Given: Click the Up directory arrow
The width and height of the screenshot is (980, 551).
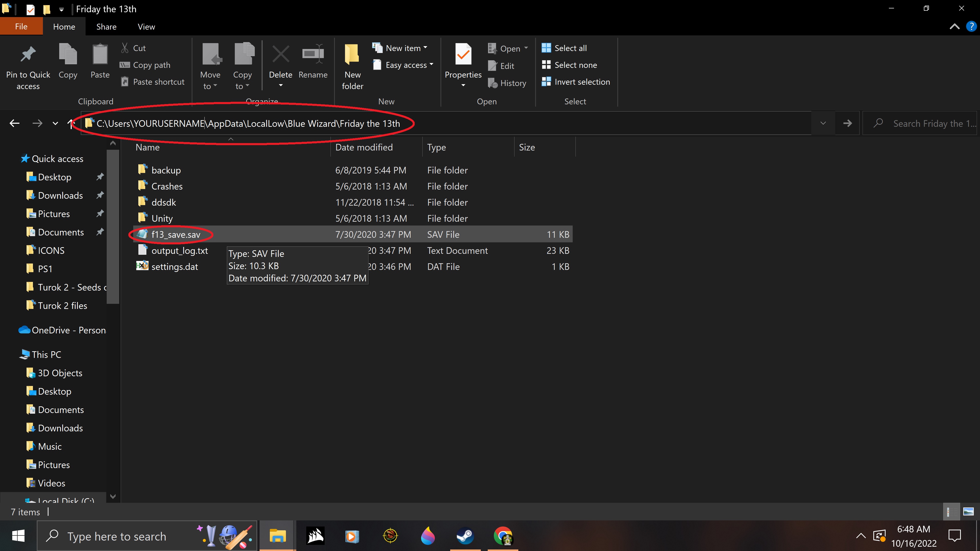Looking at the screenshot, I should 71,123.
